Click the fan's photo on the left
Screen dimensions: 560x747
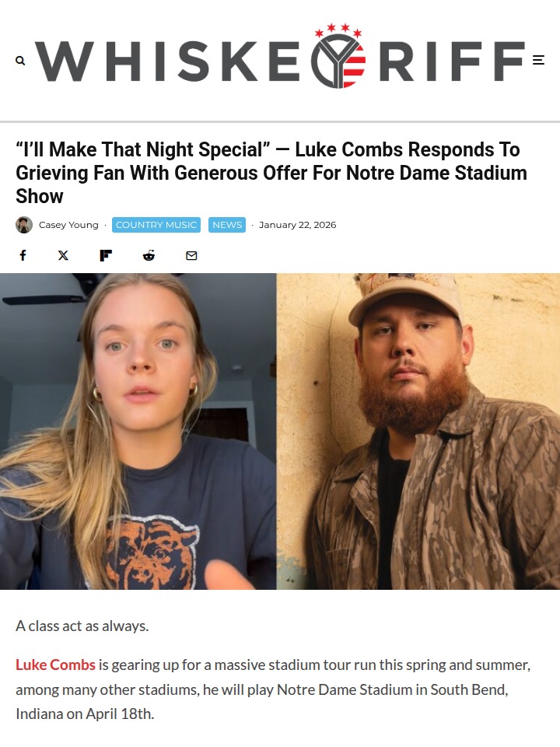click(x=138, y=431)
